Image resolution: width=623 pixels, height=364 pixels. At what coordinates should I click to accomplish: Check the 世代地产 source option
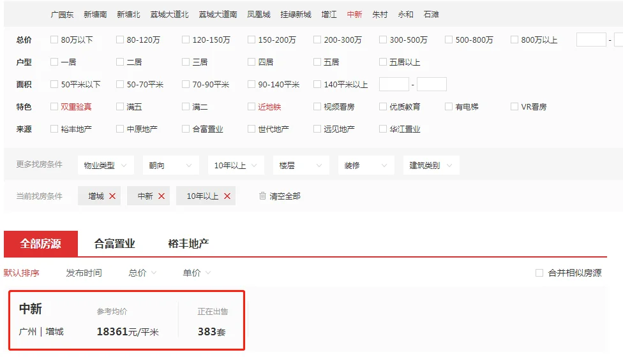pos(251,129)
